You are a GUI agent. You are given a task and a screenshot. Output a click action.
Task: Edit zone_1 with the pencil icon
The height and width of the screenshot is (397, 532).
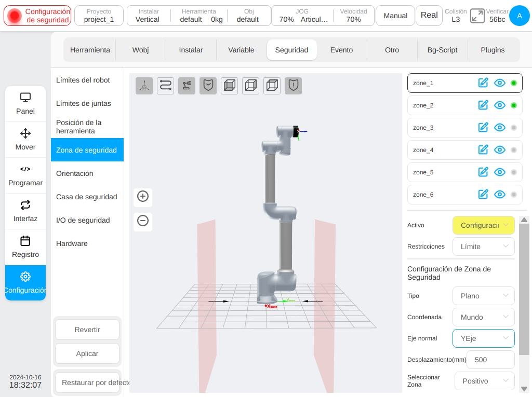483,83
